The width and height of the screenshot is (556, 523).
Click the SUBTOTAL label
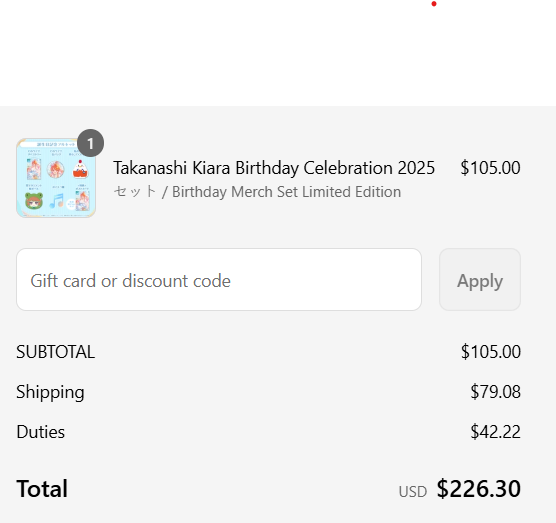click(56, 352)
